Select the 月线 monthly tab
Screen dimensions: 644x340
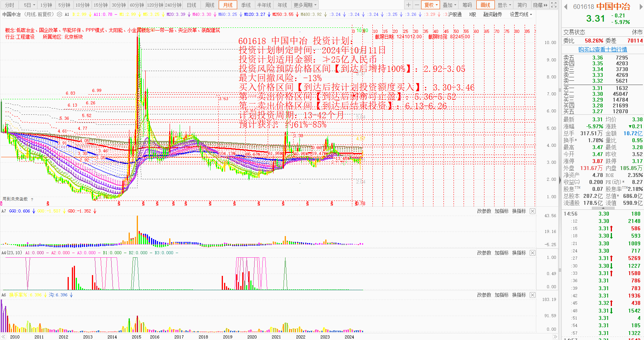coord(228,5)
